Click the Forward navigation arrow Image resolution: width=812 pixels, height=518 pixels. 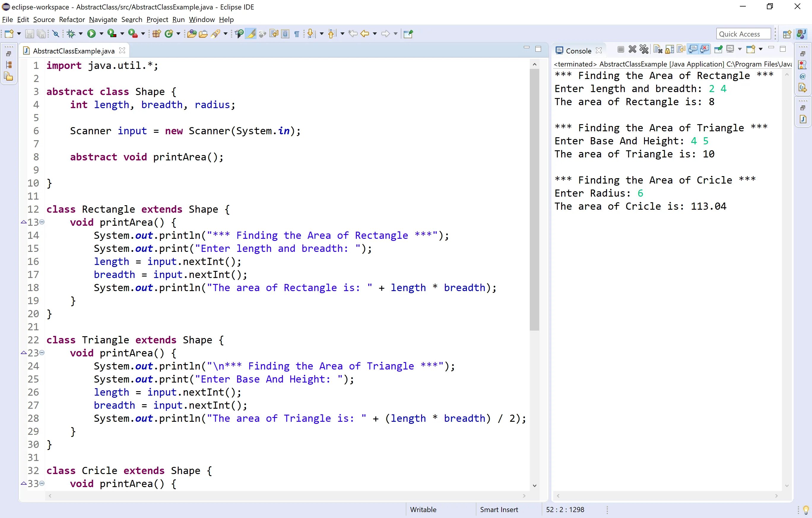pos(386,34)
